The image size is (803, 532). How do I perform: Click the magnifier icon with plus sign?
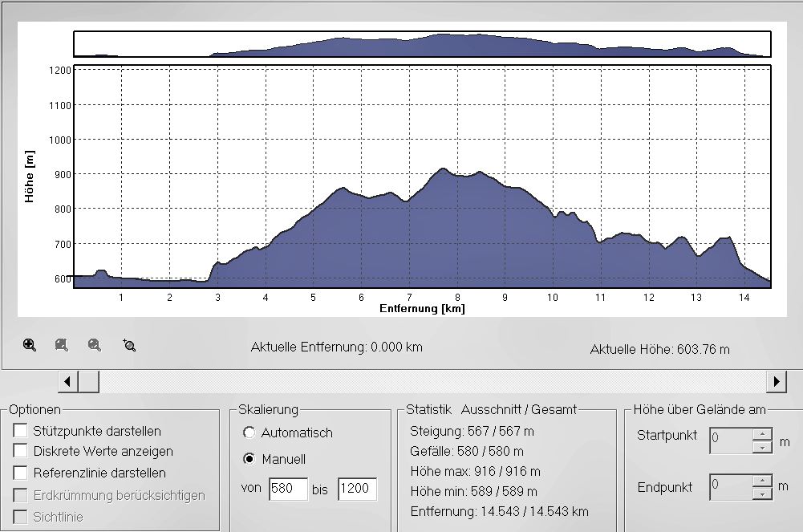128,345
